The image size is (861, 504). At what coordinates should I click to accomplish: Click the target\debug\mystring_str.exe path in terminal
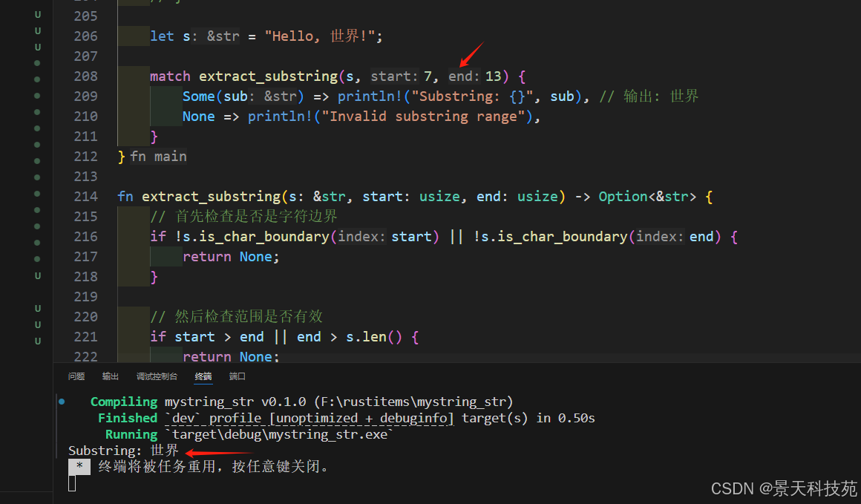click(x=279, y=435)
